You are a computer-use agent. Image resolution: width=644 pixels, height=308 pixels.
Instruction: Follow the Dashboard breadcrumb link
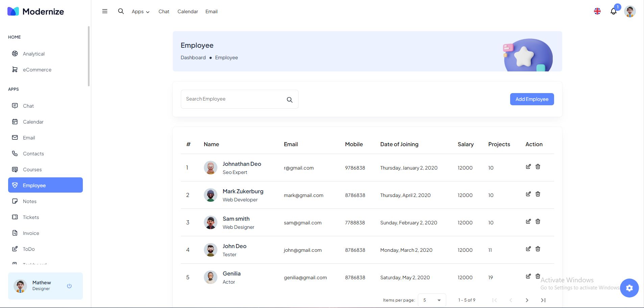coord(193,58)
